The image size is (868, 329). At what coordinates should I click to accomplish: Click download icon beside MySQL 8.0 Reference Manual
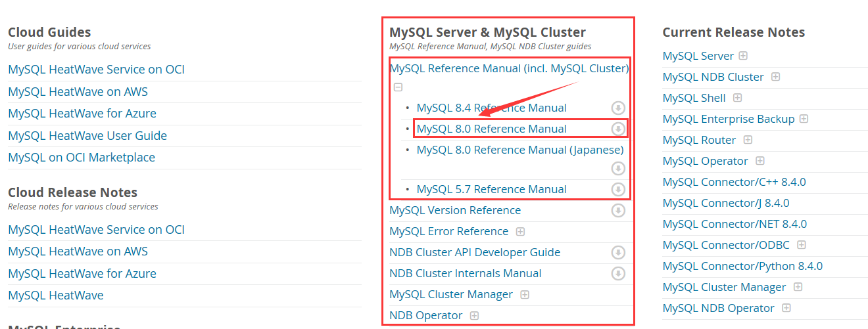[x=618, y=129]
